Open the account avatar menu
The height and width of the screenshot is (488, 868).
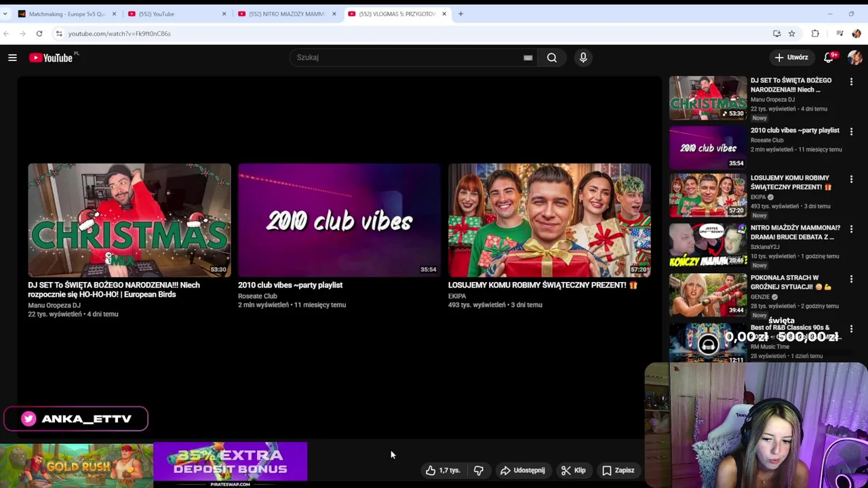pyautogui.click(x=854, y=58)
